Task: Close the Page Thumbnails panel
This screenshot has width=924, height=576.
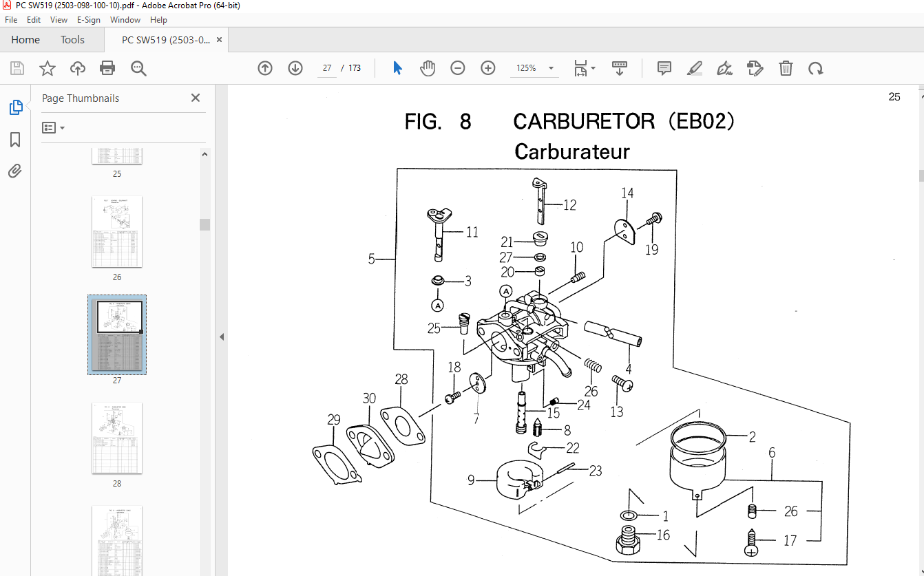Action: point(196,98)
